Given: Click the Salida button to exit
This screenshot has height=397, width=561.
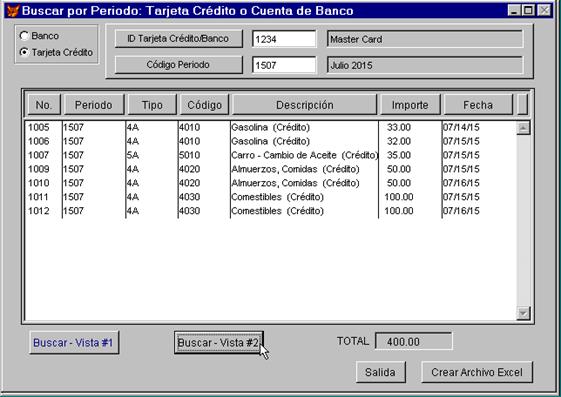Looking at the screenshot, I should pos(381,372).
